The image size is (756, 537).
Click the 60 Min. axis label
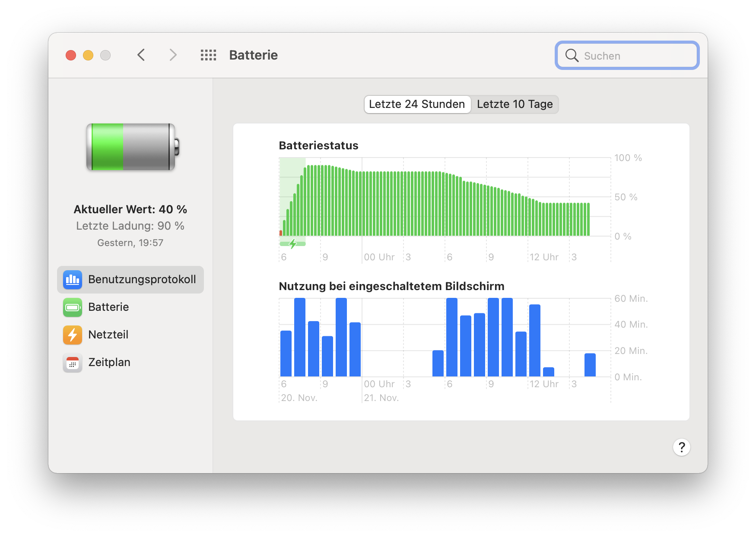[631, 299]
